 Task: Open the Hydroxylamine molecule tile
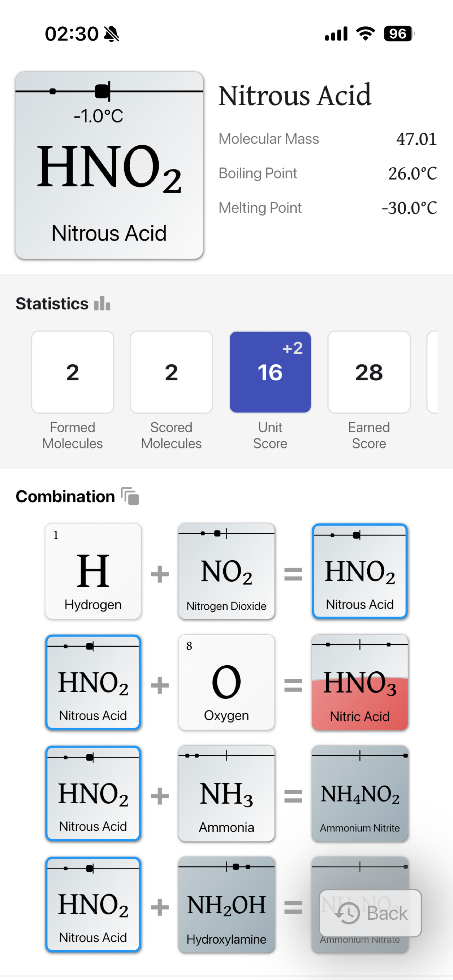(226, 904)
